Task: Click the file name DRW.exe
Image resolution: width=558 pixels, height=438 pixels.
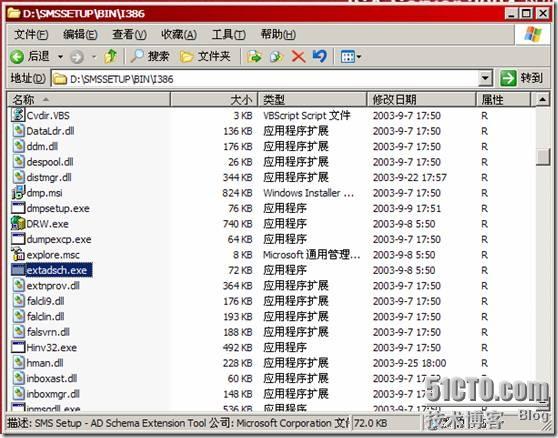Action: tap(47, 224)
